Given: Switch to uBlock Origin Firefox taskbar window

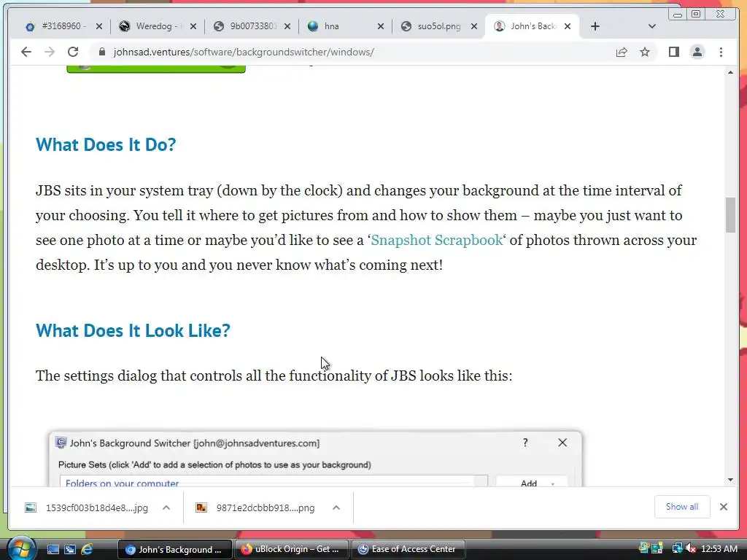Looking at the screenshot, I should [291, 549].
